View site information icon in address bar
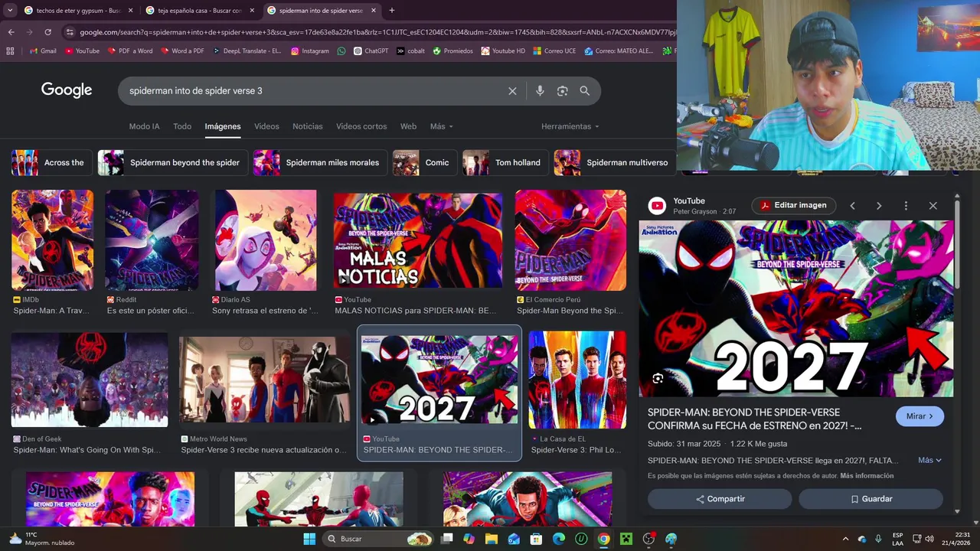The image size is (980, 551). (70, 32)
